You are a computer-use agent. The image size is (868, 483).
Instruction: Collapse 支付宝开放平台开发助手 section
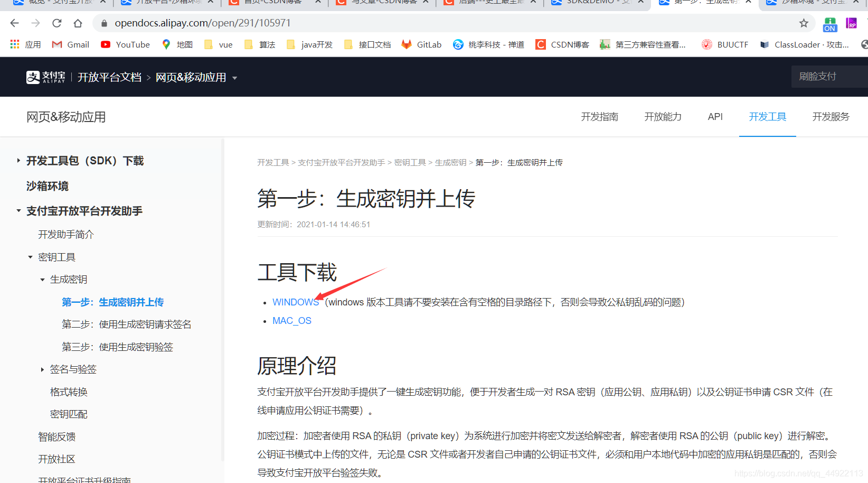point(18,210)
